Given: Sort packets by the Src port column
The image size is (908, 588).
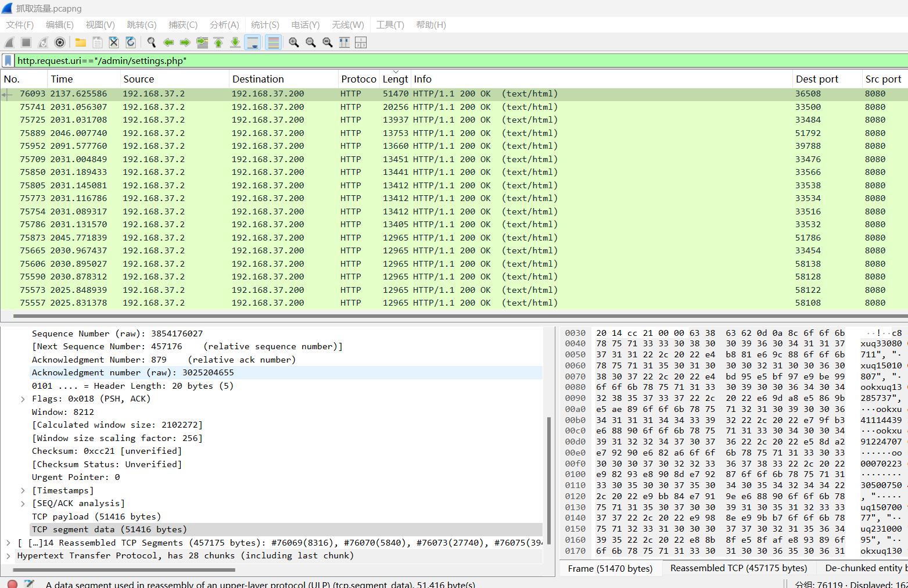Looking at the screenshot, I should point(884,79).
